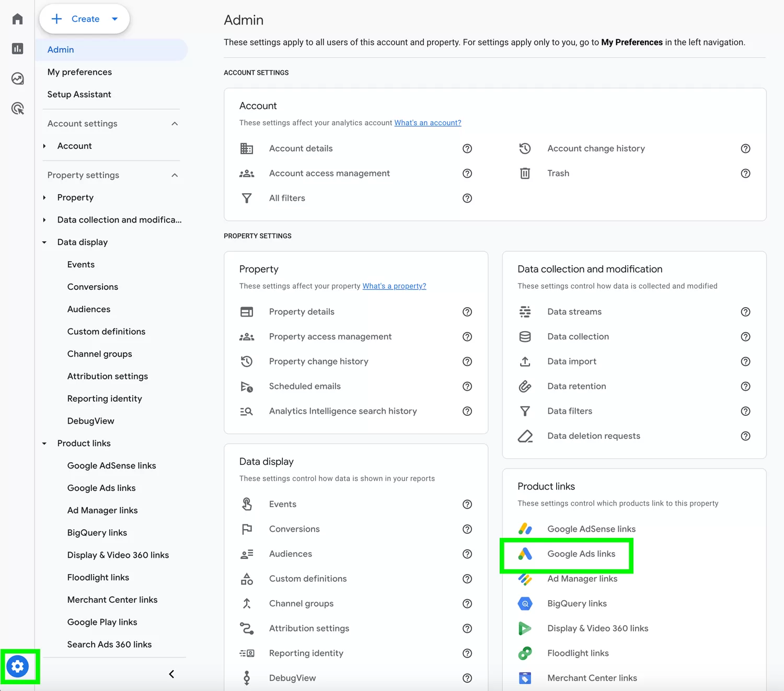Open Audiences in Data display card
This screenshot has height=691, width=784.
coord(290,554)
